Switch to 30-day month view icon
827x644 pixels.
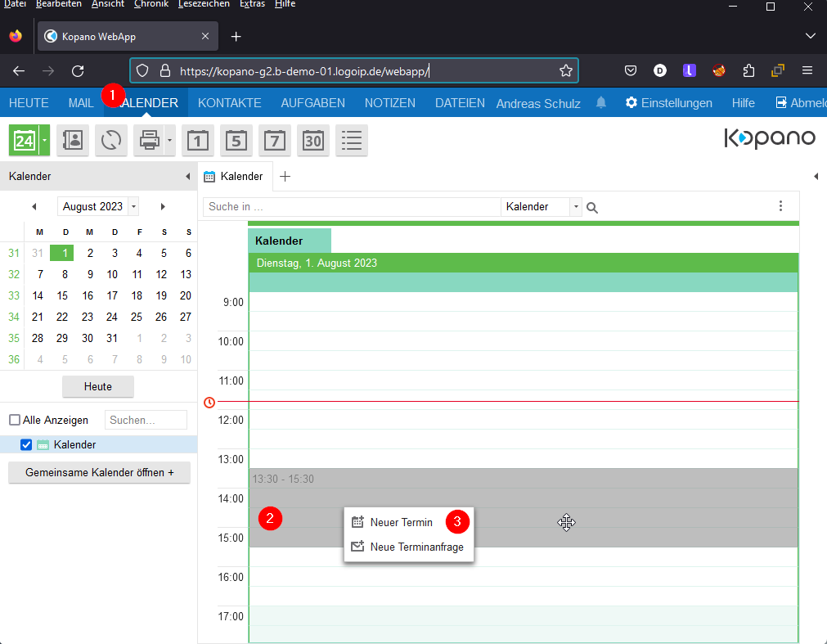pyautogui.click(x=313, y=141)
